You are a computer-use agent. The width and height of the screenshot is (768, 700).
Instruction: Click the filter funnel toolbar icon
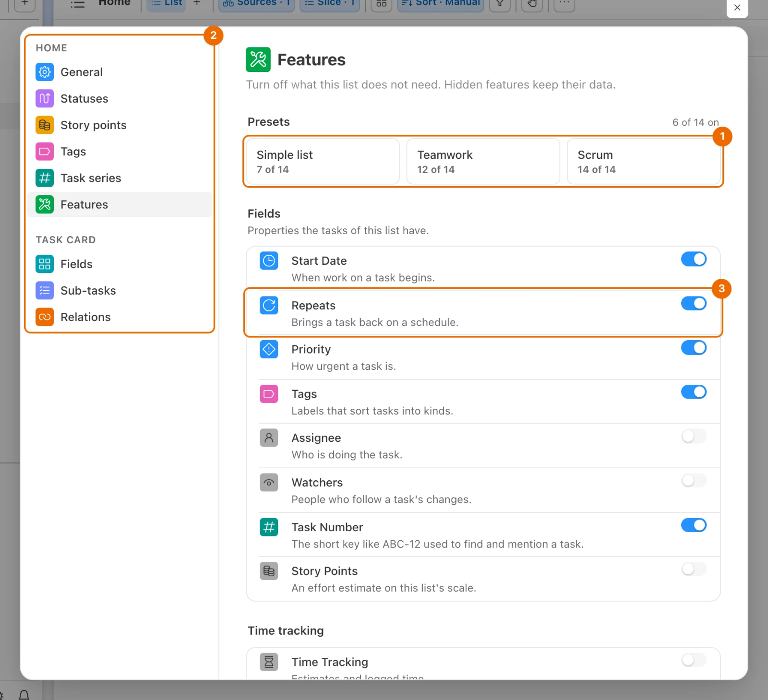coord(500,4)
